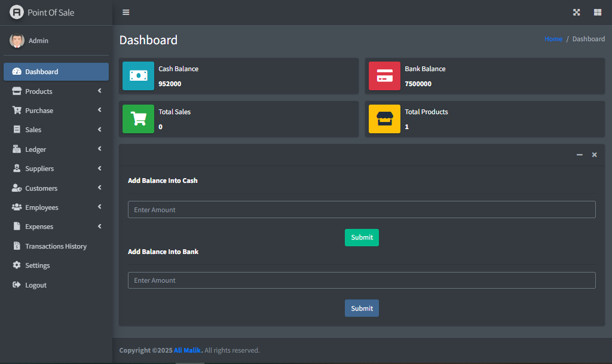
Task: Click the Point Of Sale logo icon
Action: coord(17,13)
